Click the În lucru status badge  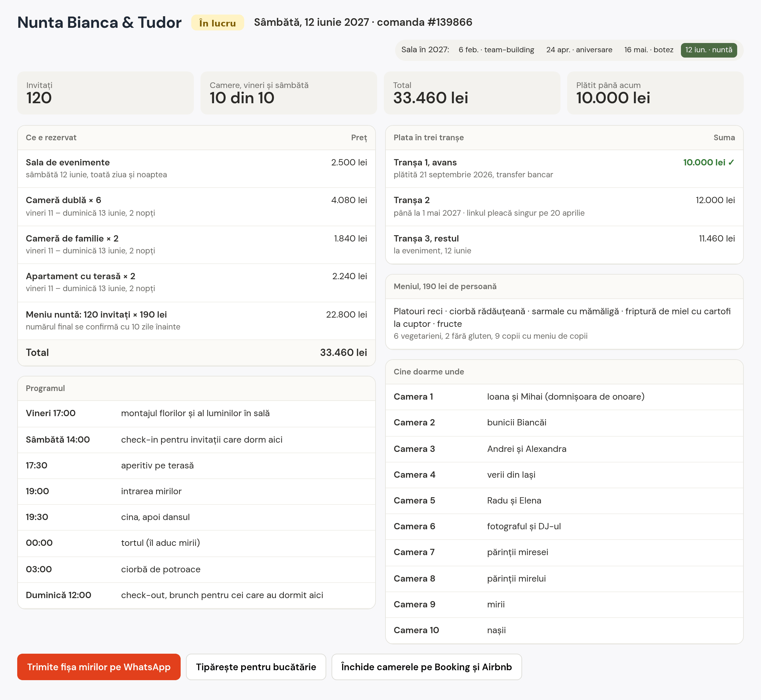(x=217, y=23)
